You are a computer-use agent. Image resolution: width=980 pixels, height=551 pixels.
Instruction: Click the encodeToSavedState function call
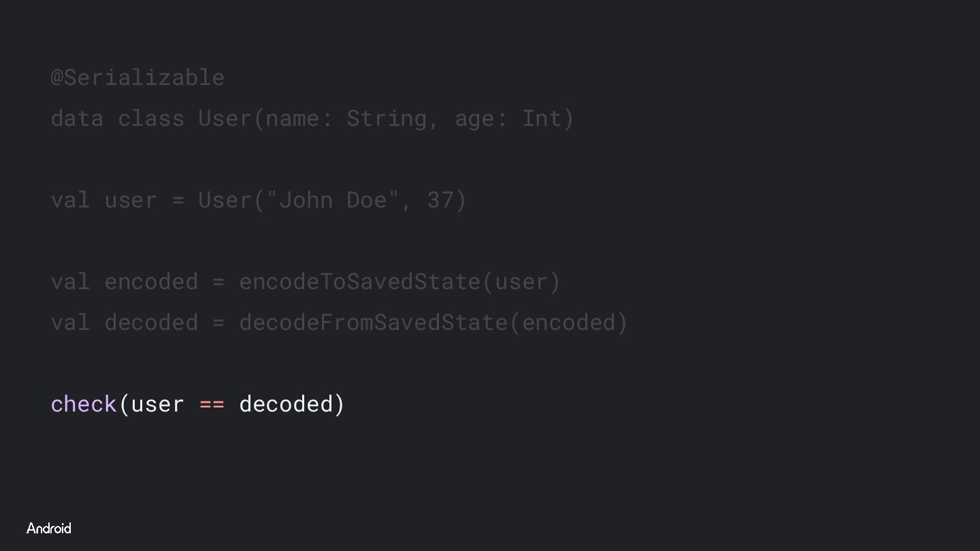coord(360,282)
